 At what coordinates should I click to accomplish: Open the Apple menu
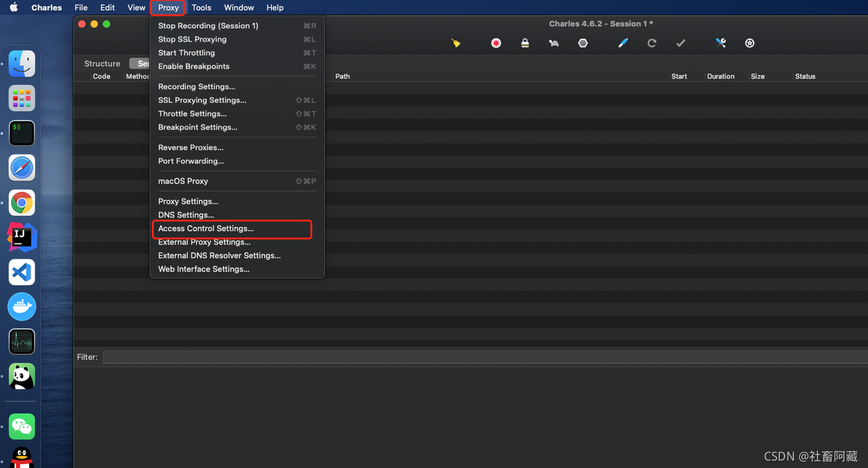click(x=14, y=7)
